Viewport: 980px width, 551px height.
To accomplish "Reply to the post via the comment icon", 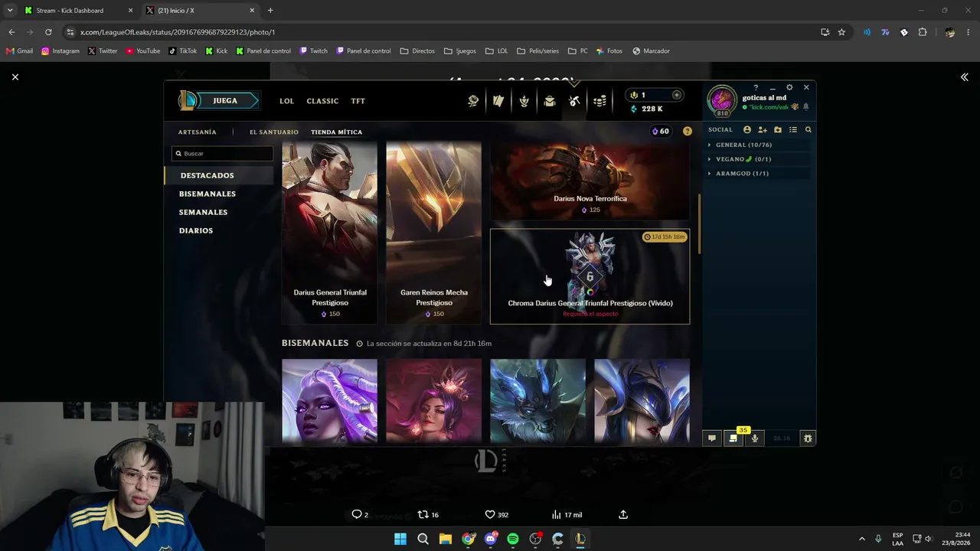I will pyautogui.click(x=356, y=514).
